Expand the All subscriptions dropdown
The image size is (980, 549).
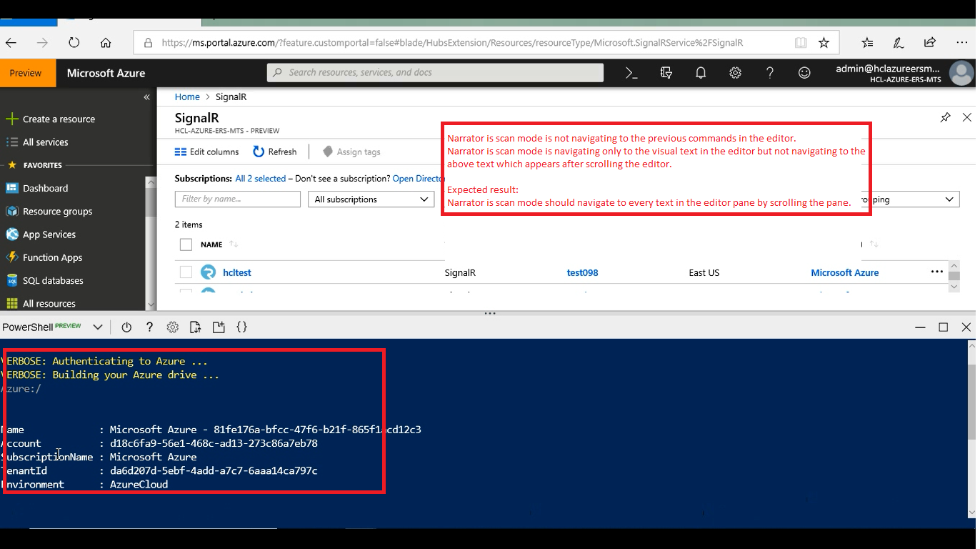click(x=371, y=199)
